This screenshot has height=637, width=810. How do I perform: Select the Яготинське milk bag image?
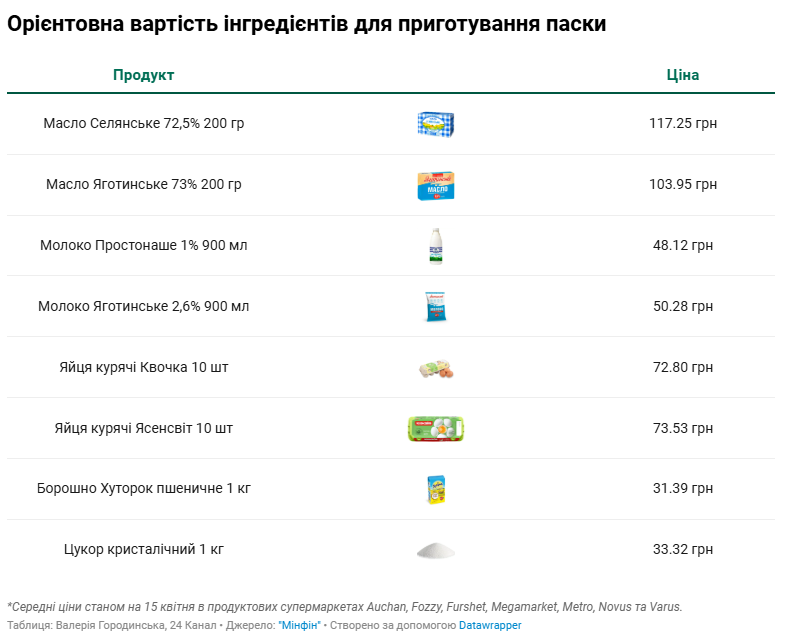435,306
